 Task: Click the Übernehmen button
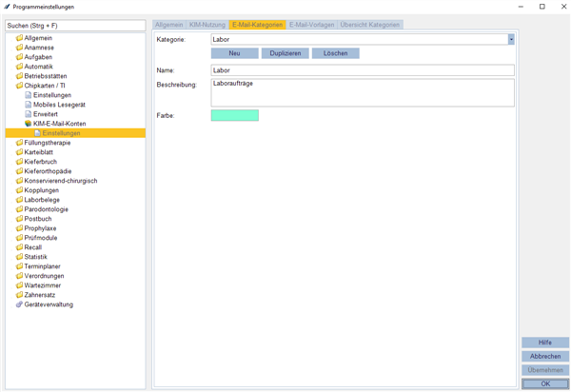click(545, 370)
